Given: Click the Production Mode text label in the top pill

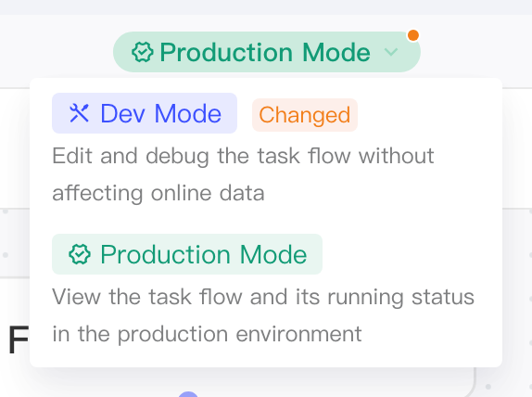Looking at the screenshot, I should [x=265, y=52].
